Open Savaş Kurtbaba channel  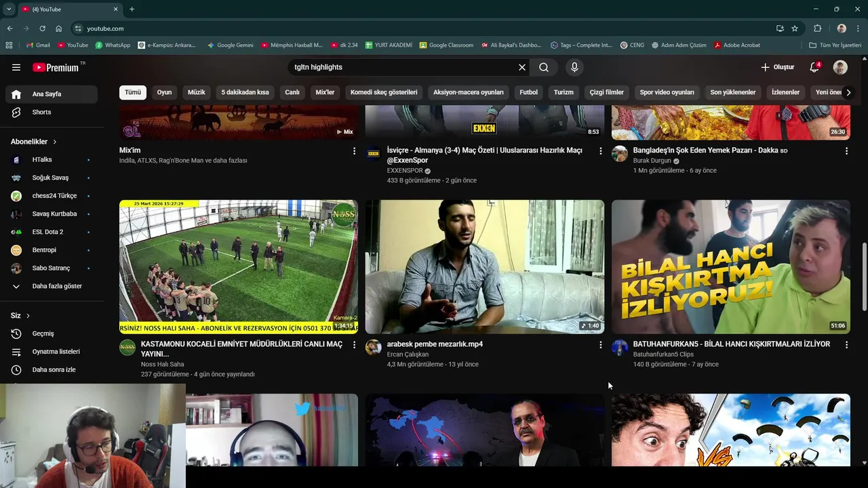coord(52,214)
